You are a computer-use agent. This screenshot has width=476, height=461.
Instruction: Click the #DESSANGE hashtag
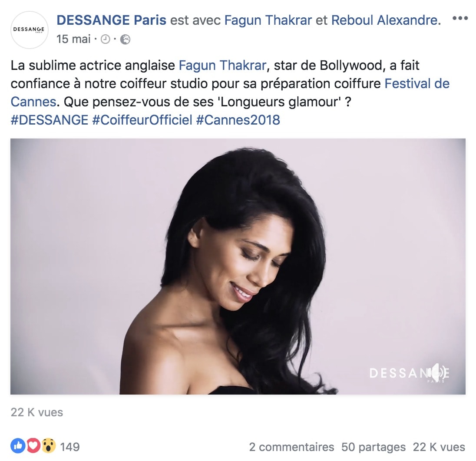coord(50,120)
